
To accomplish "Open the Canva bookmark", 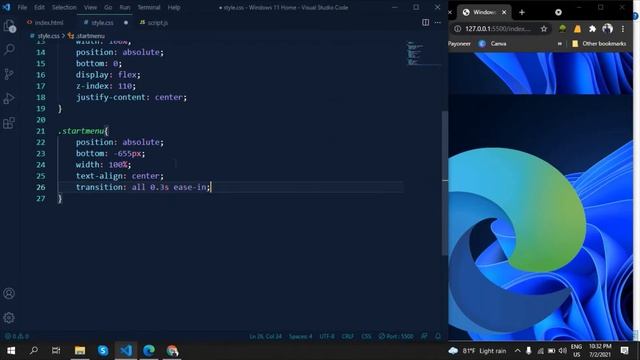I will 493,44.
